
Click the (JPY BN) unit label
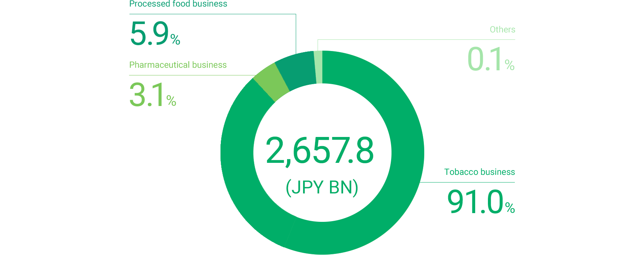coord(322,188)
